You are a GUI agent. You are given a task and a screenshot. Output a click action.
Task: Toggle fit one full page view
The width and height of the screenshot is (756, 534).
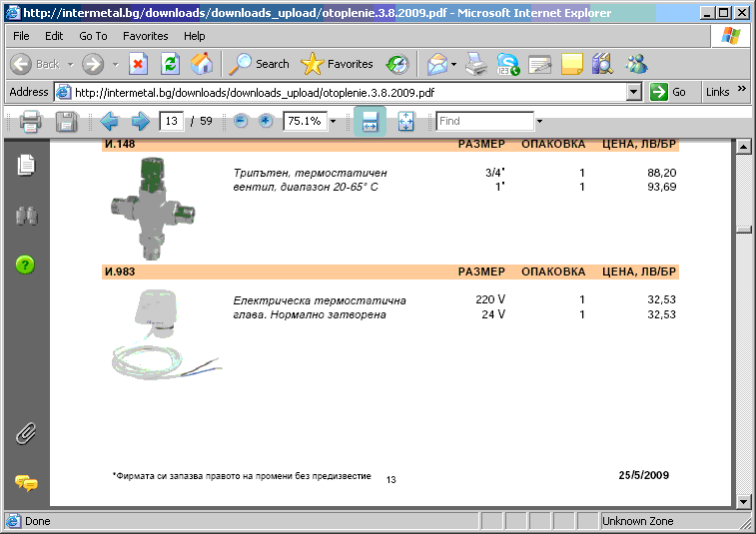[406, 121]
